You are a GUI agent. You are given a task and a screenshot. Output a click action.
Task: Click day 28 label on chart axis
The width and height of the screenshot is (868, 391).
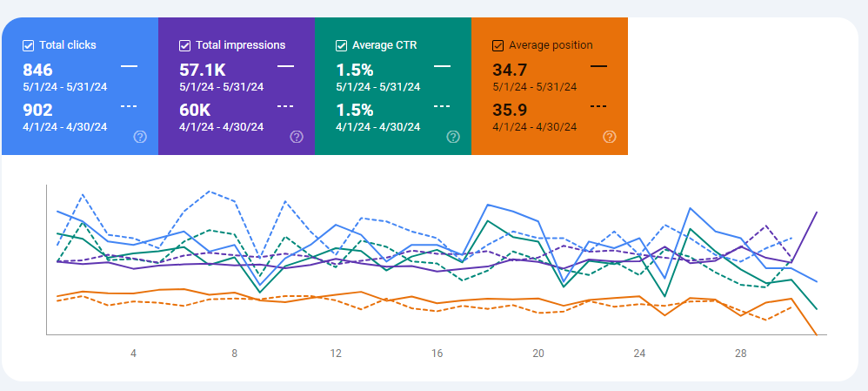741,354
